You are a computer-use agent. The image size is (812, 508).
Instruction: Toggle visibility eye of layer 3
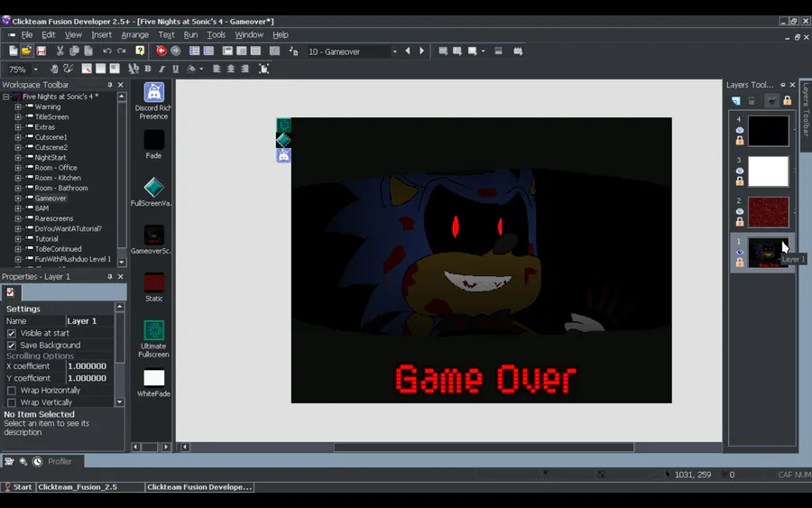click(x=740, y=171)
